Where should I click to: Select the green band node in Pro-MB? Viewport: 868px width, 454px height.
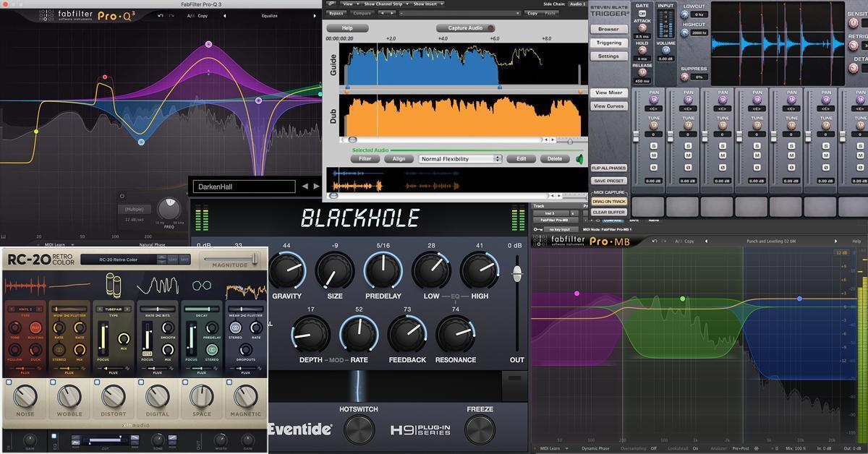tap(682, 299)
